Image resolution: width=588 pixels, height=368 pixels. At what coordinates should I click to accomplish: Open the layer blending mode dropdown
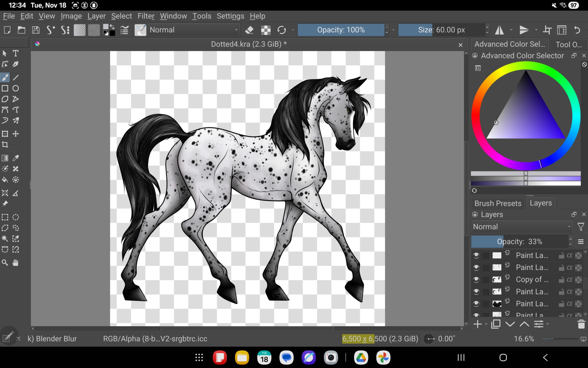tap(521, 227)
